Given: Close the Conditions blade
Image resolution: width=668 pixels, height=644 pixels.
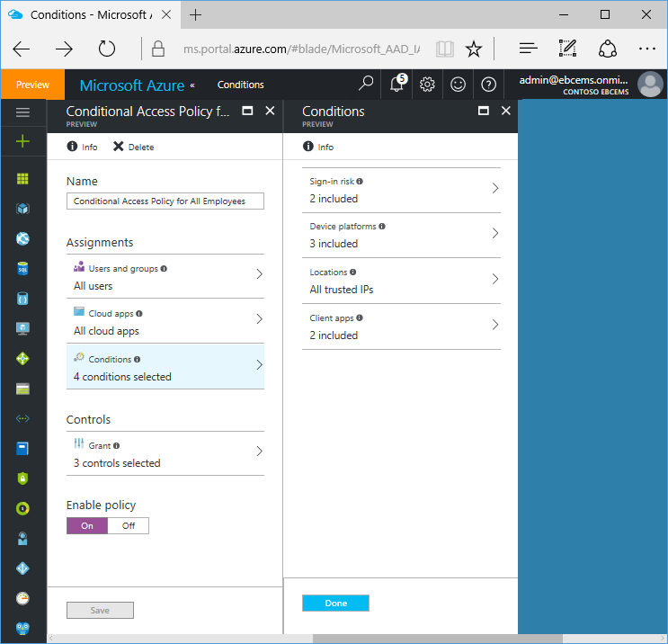Looking at the screenshot, I should coord(505,111).
